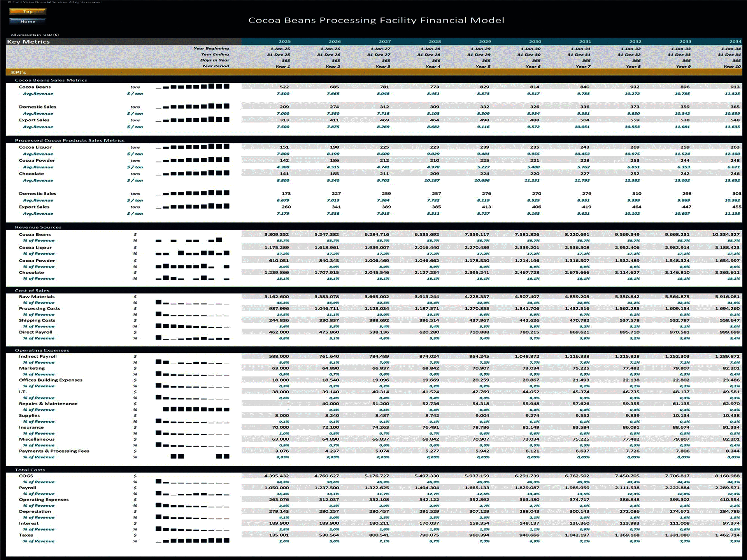
Task: Select Cocoa Beans 2025 value 522
Action: coord(284,87)
